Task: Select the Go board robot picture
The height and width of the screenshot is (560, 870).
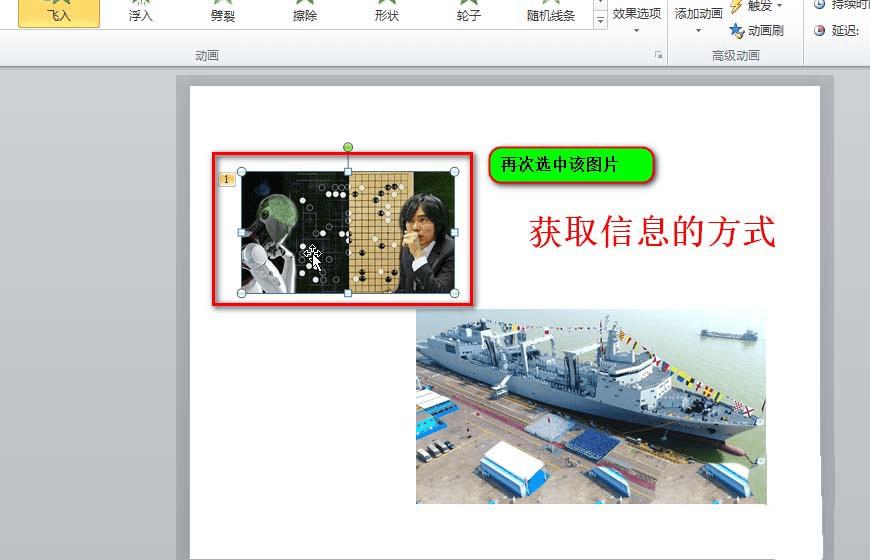Action: 348,232
